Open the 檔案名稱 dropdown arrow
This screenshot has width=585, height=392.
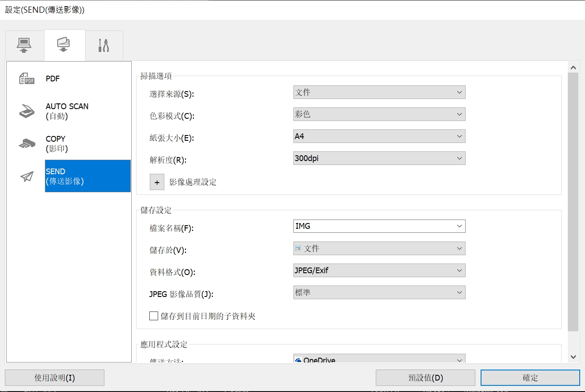point(460,226)
